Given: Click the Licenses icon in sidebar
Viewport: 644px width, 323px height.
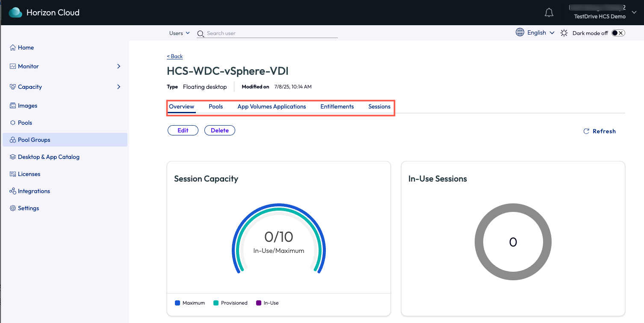Looking at the screenshot, I should coord(13,174).
